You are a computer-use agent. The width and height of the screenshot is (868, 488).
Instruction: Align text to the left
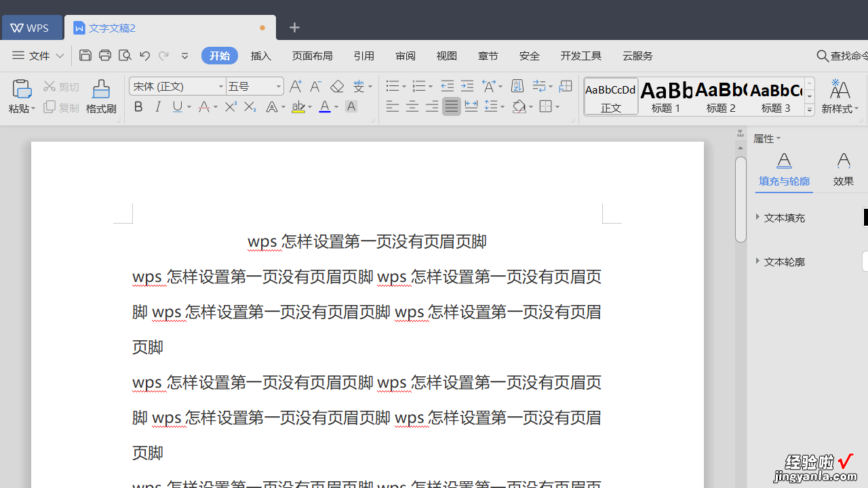pyautogui.click(x=392, y=106)
